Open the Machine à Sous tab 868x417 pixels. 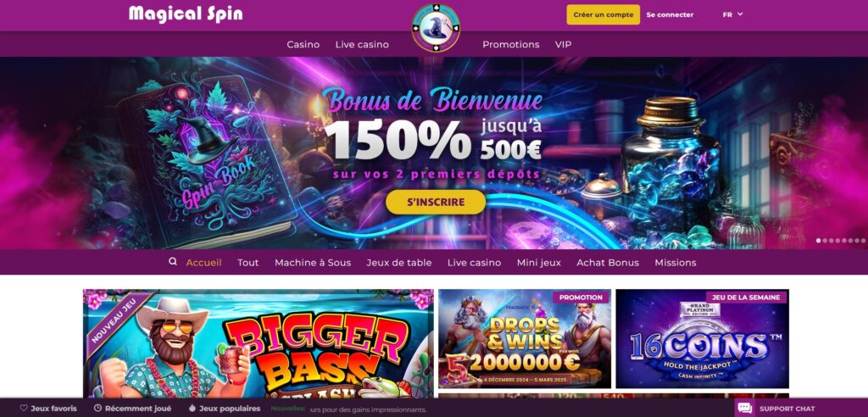pyautogui.click(x=313, y=263)
